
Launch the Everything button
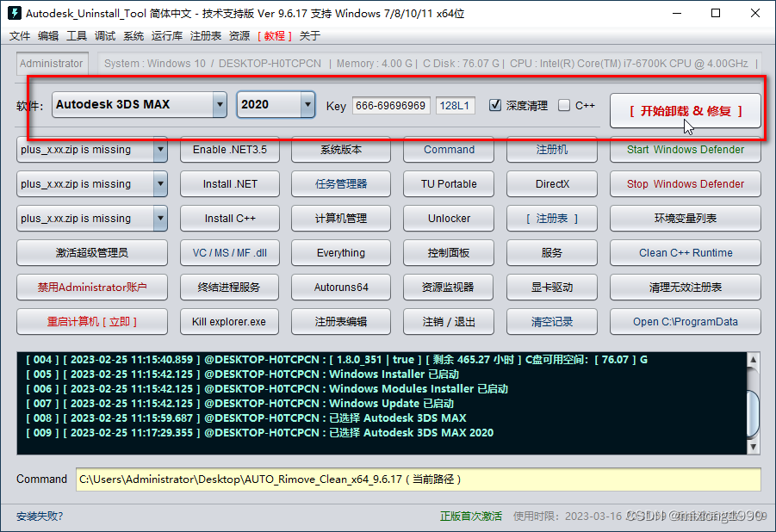point(341,253)
